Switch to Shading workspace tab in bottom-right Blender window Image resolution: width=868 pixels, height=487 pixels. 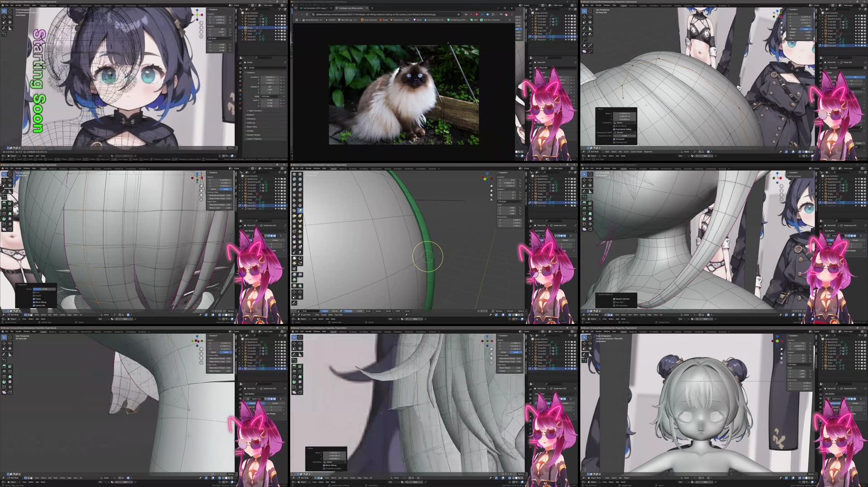coord(678,332)
